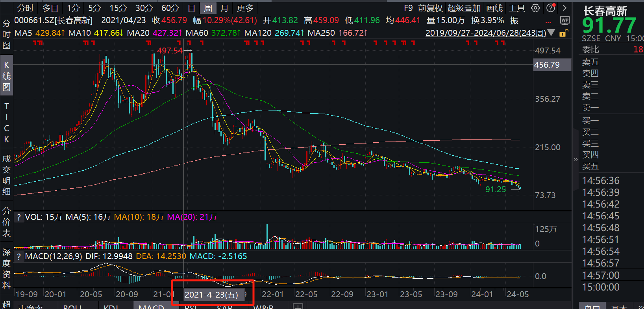Select the 30分 period
This screenshot has height=309, width=644.
click(x=144, y=8)
